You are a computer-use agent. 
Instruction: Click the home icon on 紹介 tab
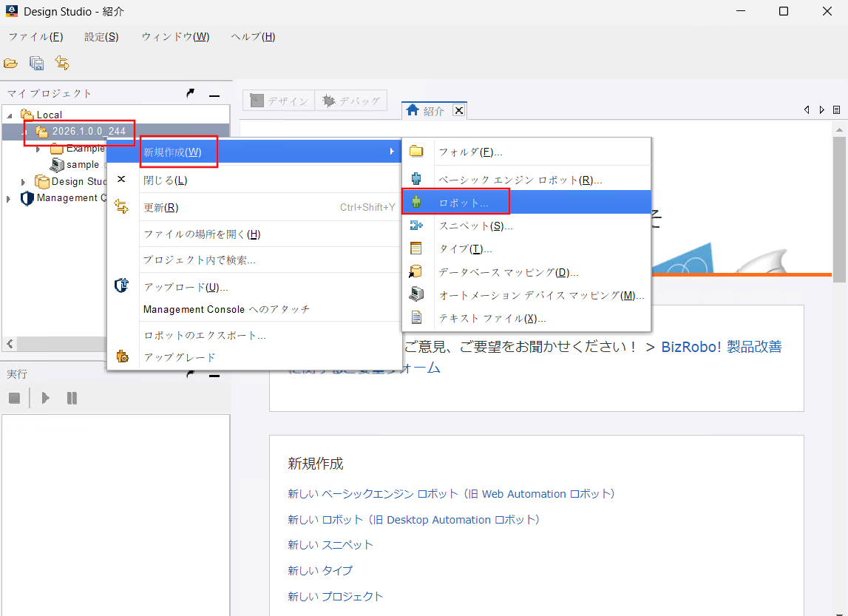413,109
